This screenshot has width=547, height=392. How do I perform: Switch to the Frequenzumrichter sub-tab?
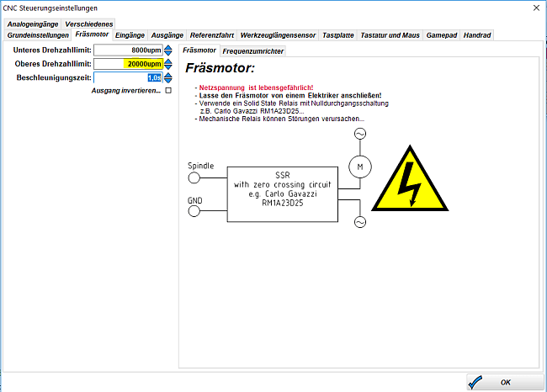252,51
